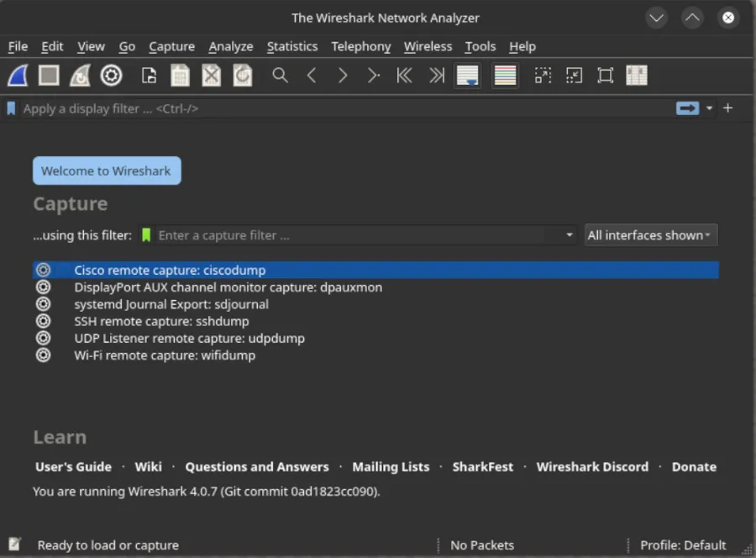Screen dimensions: 756x558
Task: Colorize the packet list
Action: coord(505,76)
